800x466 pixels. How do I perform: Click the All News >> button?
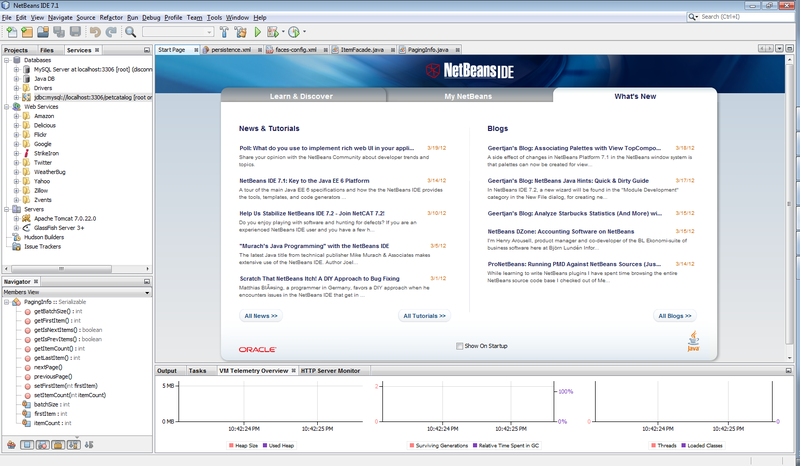coord(261,316)
